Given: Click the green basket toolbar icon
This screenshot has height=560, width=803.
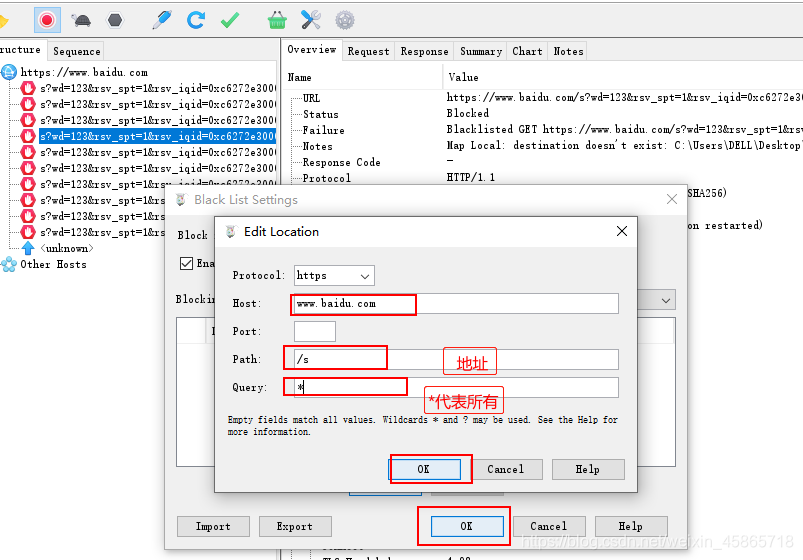Looking at the screenshot, I should pyautogui.click(x=277, y=20).
